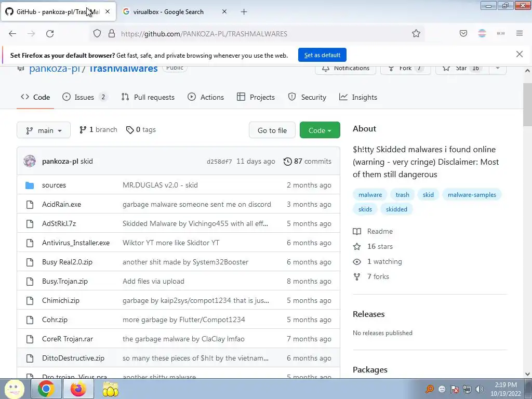Click the file icon beside Cohr.zip
Screen dimensions: 532x399
[x=30, y=320]
